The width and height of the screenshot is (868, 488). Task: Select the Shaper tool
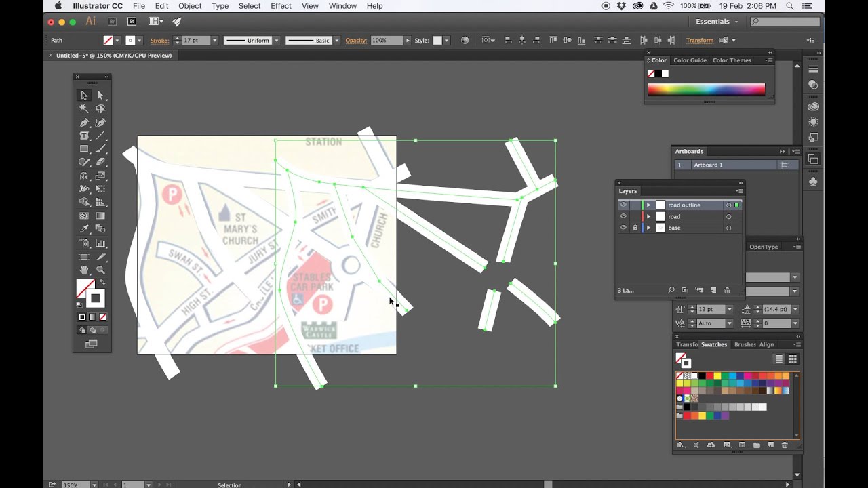[x=84, y=162]
